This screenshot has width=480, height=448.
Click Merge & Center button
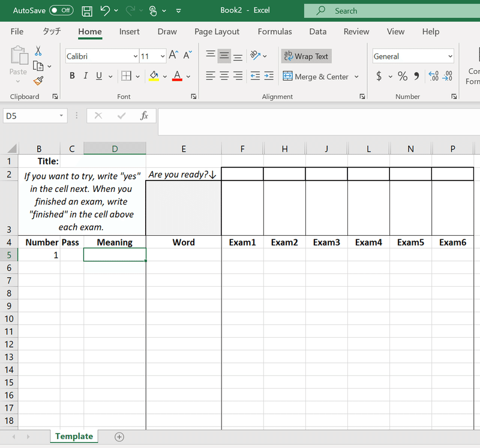tap(316, 77)
